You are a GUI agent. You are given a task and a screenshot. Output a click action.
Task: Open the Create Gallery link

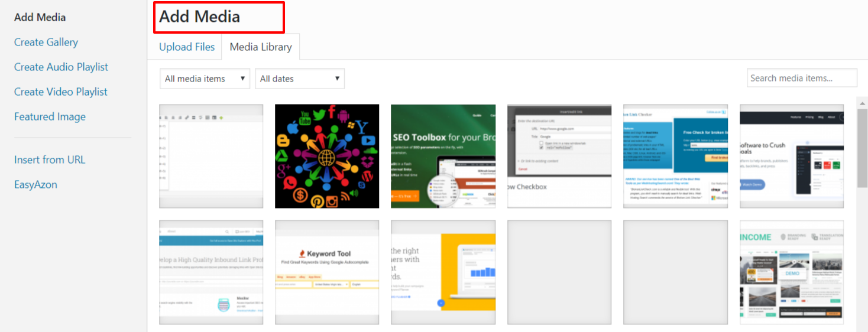click(46, 42)
